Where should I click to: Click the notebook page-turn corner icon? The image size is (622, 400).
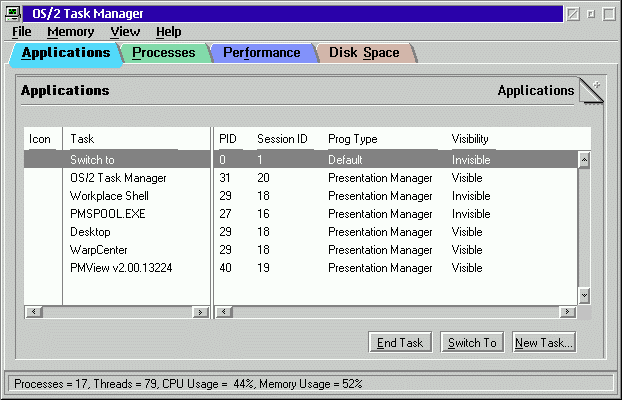(x=591, y=91)
